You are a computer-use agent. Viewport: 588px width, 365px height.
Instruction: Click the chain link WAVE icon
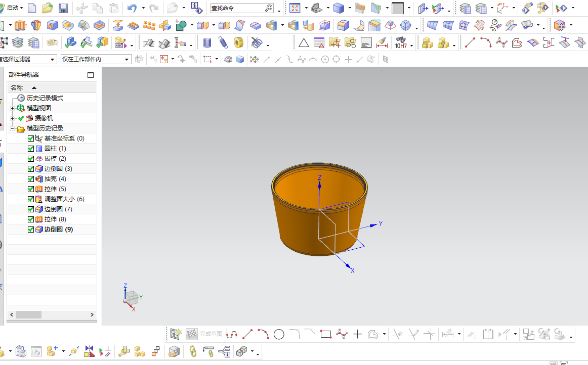click(x=193, y=351)
